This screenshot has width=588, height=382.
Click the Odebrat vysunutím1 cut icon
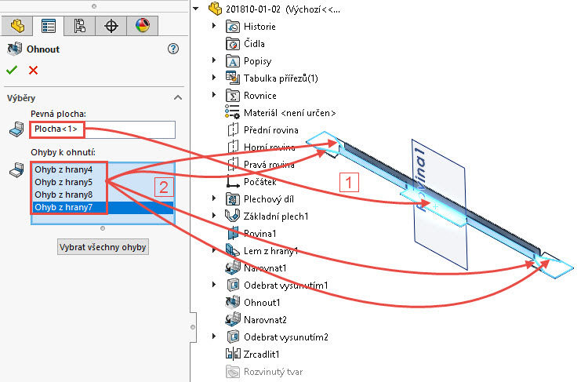click(x=234, y=286)
